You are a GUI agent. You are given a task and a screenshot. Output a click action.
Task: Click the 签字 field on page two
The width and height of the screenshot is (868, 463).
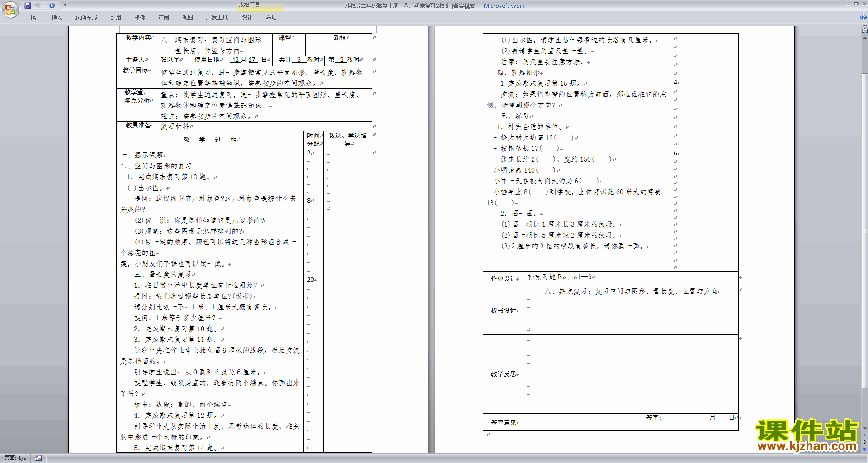[x=654, y=417]
